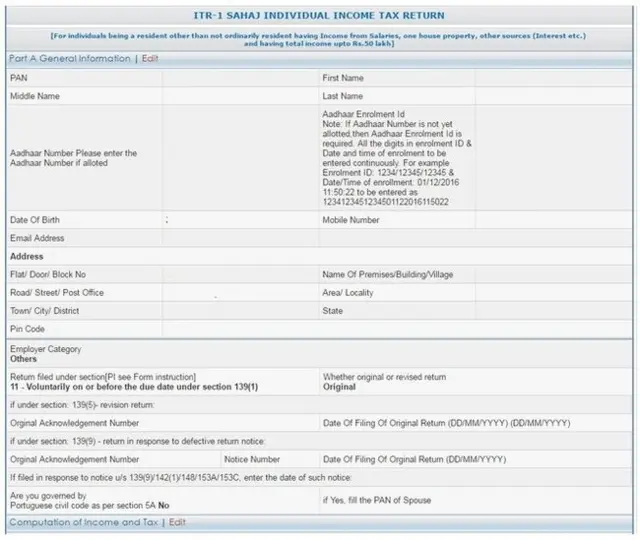The image size is (640, 540).
Task: Click the notice u/s 139(9)/142(1)/148/153A/153C row
Action: pyautogui.click(x=319, y=478)
